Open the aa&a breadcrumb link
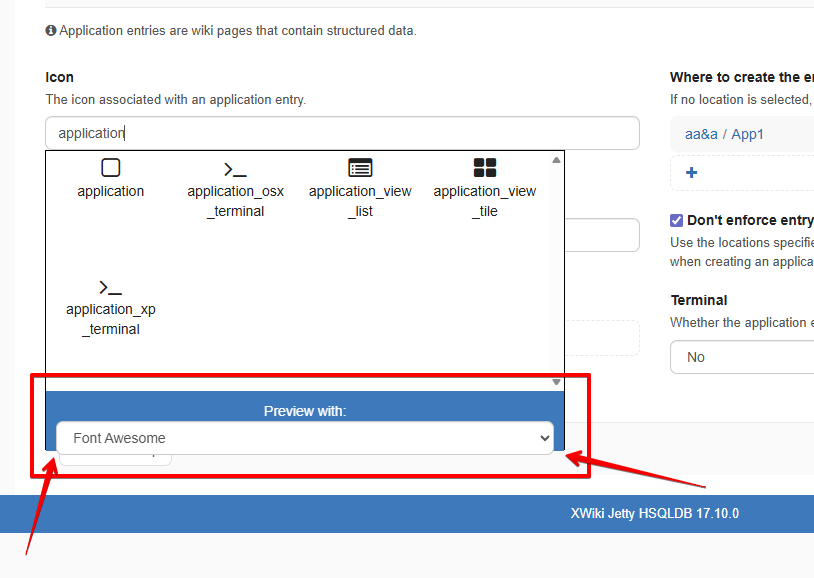 [x=701, y=134]
